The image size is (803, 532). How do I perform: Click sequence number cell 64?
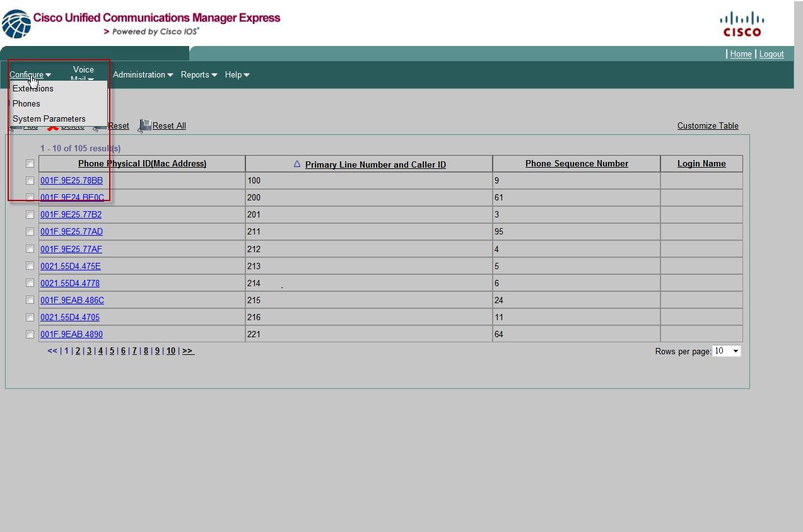577,335
